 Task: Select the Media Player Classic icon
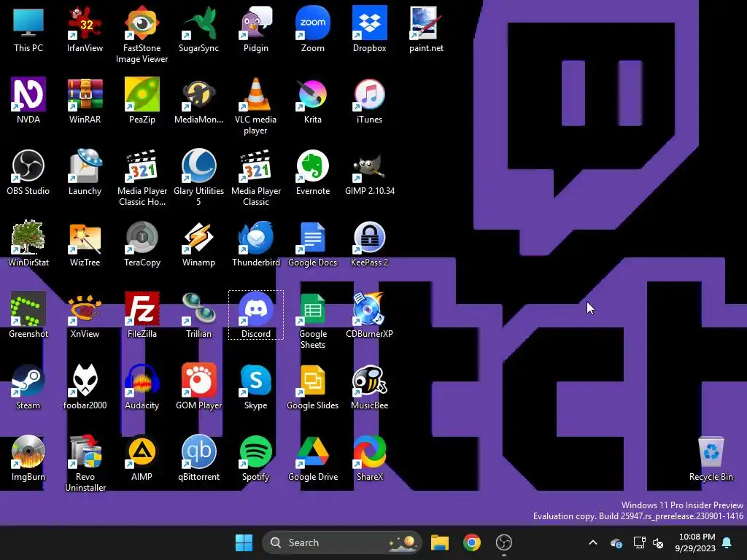pos(256,177)
